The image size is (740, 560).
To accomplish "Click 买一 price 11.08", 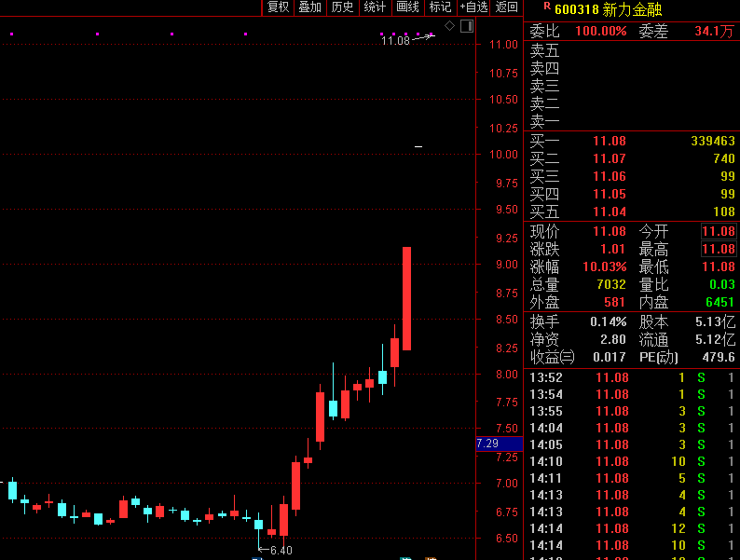I will pos(610,141).
